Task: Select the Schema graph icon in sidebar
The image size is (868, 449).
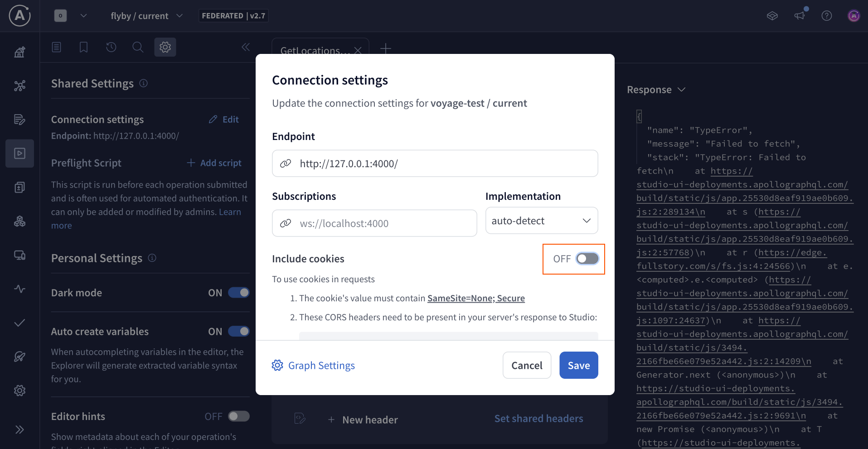Action: (19, 85)
